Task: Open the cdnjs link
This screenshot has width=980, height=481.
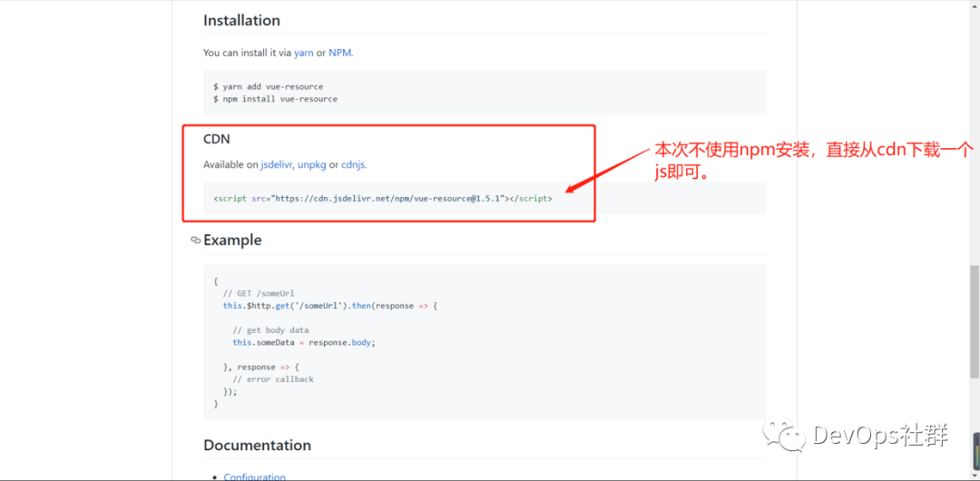Action: click(x=353, y=165)
